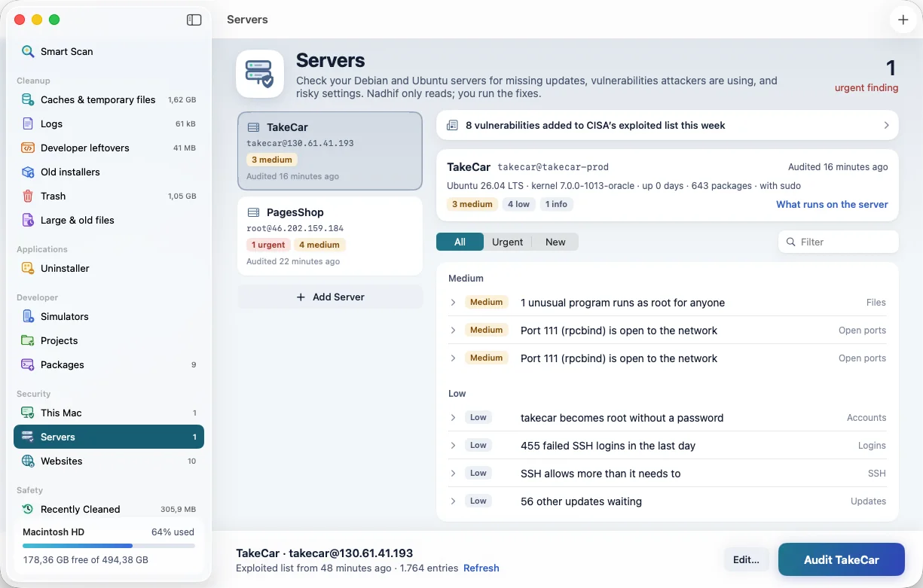923x588 pixels.
Task: Click the Uninstaller icon
Action: pos(28,268)
